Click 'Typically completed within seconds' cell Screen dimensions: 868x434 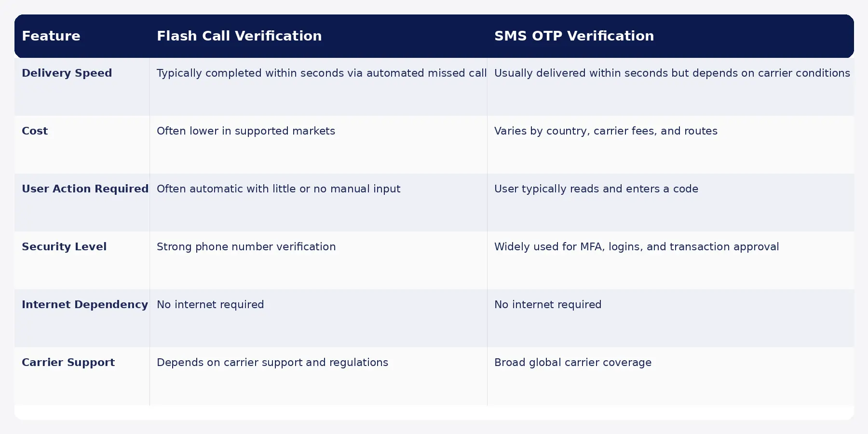point(318,87)
